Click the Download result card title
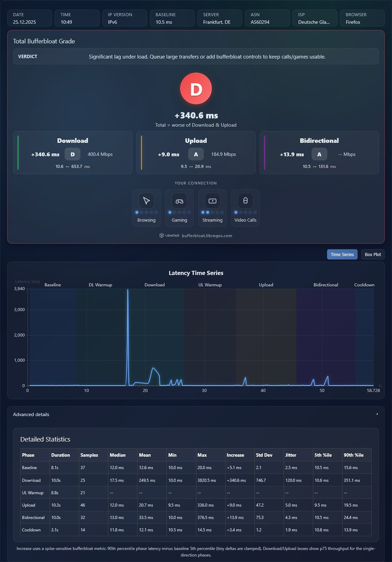 click(x=73, y=140)
